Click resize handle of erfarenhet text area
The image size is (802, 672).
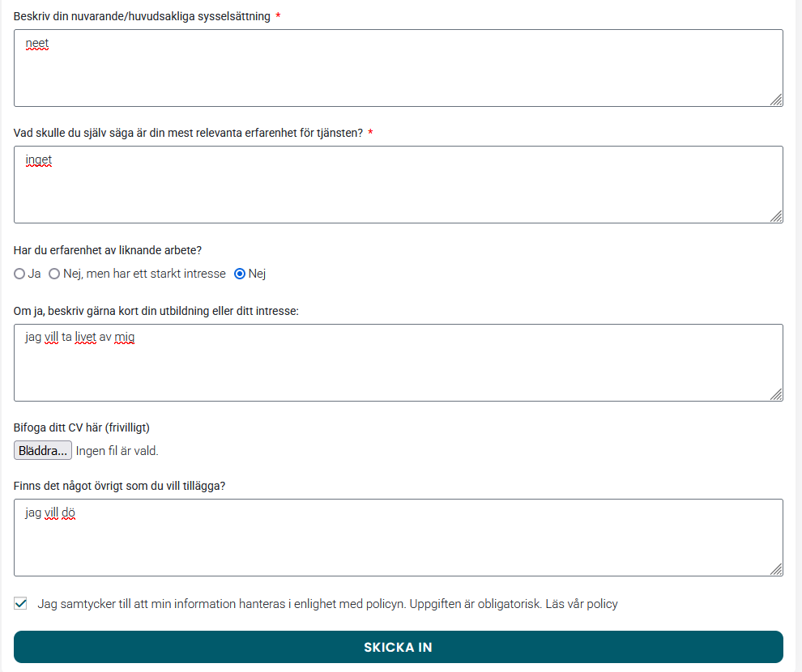point(776,217)
